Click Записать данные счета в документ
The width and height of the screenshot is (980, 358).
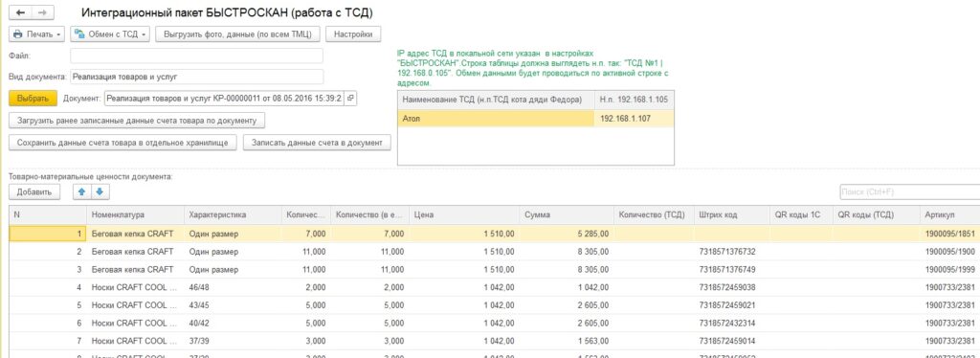point(317,143)
